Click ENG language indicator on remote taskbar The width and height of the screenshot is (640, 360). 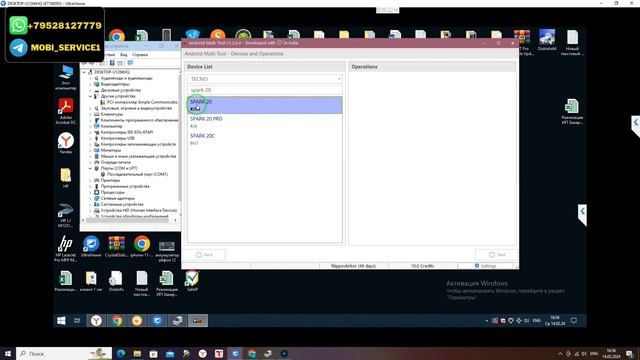tap(537, 321)
